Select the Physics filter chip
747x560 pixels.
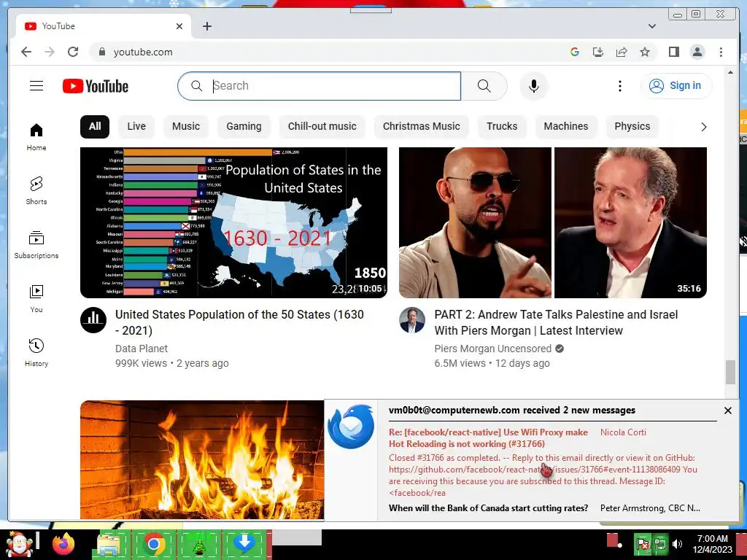point(632,126)
